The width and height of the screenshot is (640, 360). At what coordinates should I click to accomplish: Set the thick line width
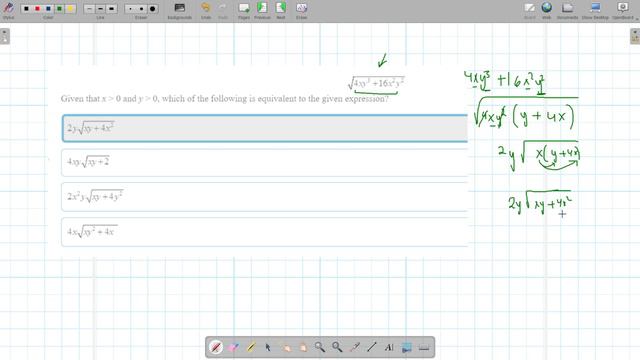[111, 9]
